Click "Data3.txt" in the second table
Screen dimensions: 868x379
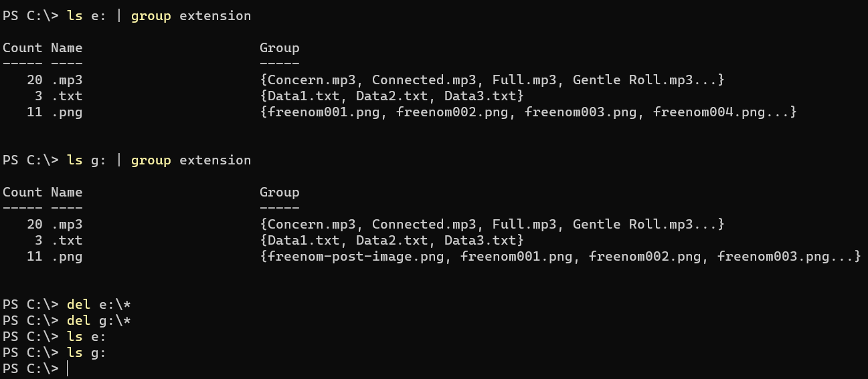tap(480, 241)
